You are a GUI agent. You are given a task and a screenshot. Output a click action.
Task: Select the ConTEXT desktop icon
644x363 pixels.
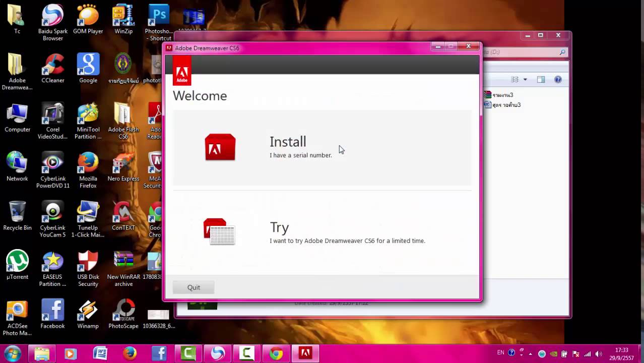[123, 216]
